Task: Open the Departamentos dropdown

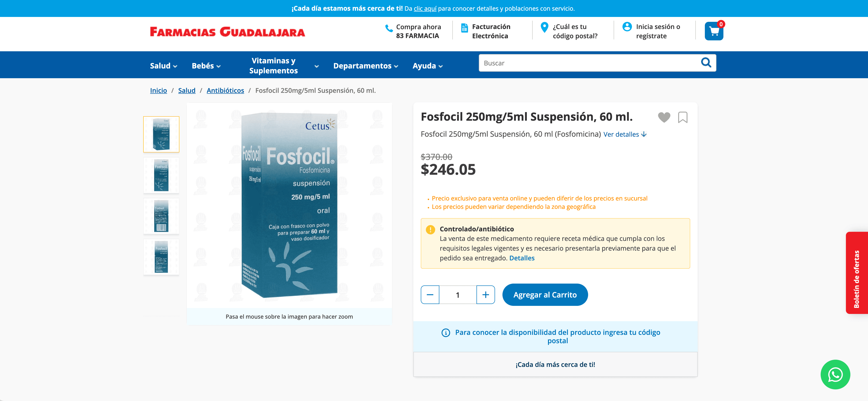Action: pyautogui.click(x=366, y=66)
